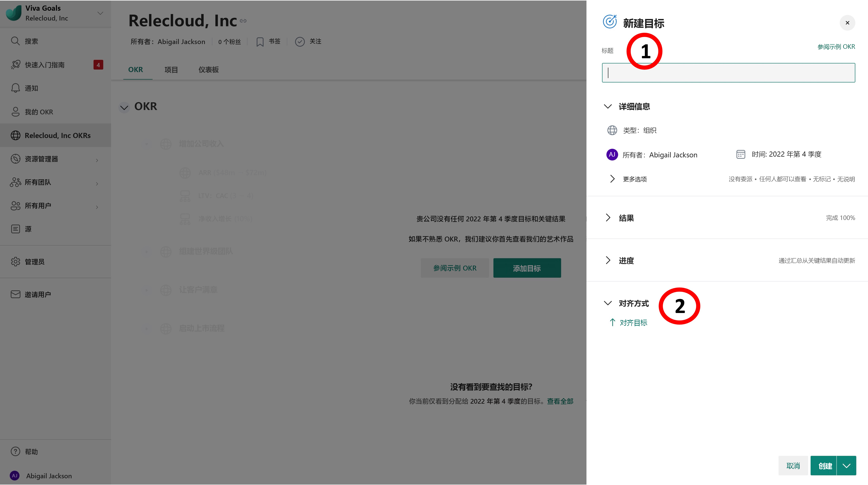This screenshot has height=485, width=868.
Task: Click the 添加目标 button
Action: 527,268
